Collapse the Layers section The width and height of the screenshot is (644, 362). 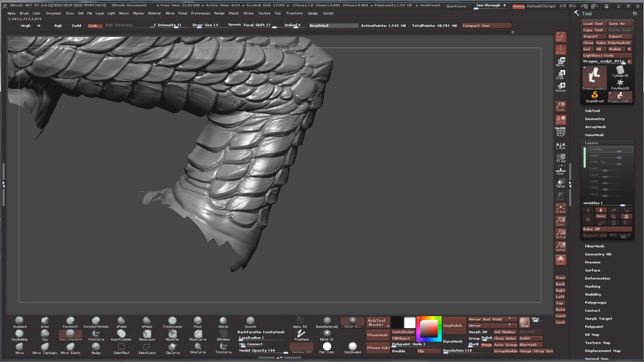point(591,143)
